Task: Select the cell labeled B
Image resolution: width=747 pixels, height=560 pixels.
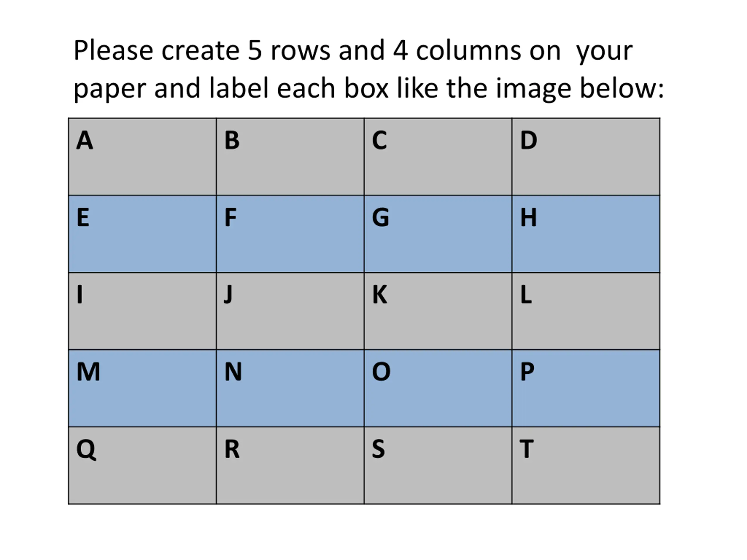Action: pyautogui.click(x=290, y=157)
